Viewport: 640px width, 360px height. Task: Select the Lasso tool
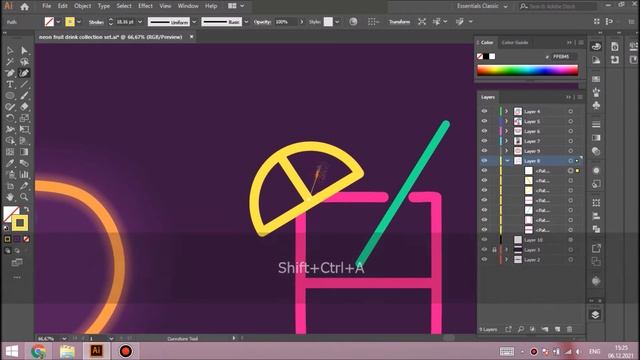point(24,62)
